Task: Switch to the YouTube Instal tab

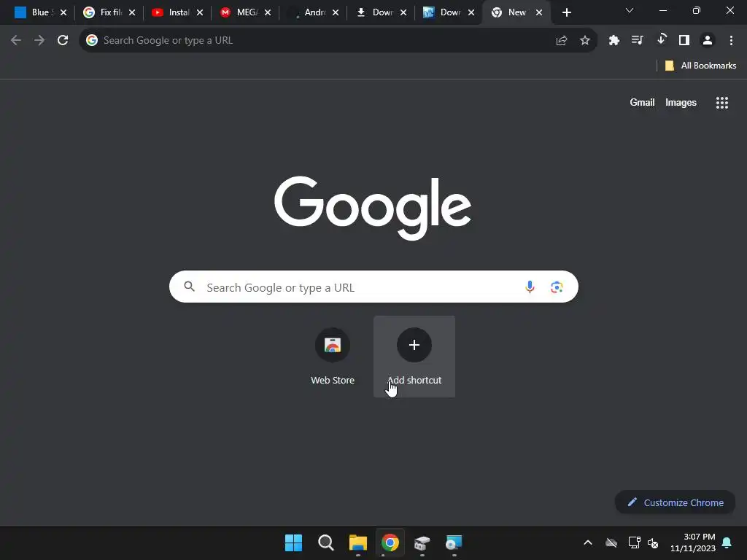Action: coord(177,13)
